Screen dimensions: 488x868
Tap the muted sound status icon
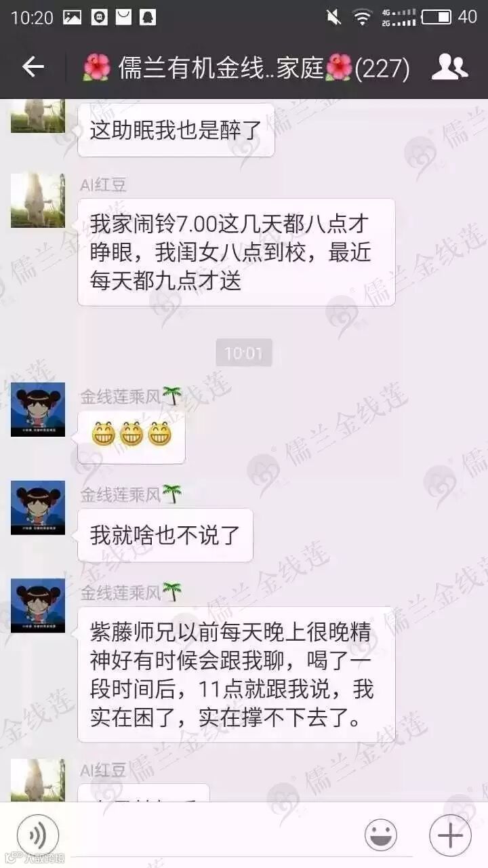point(333,18)
